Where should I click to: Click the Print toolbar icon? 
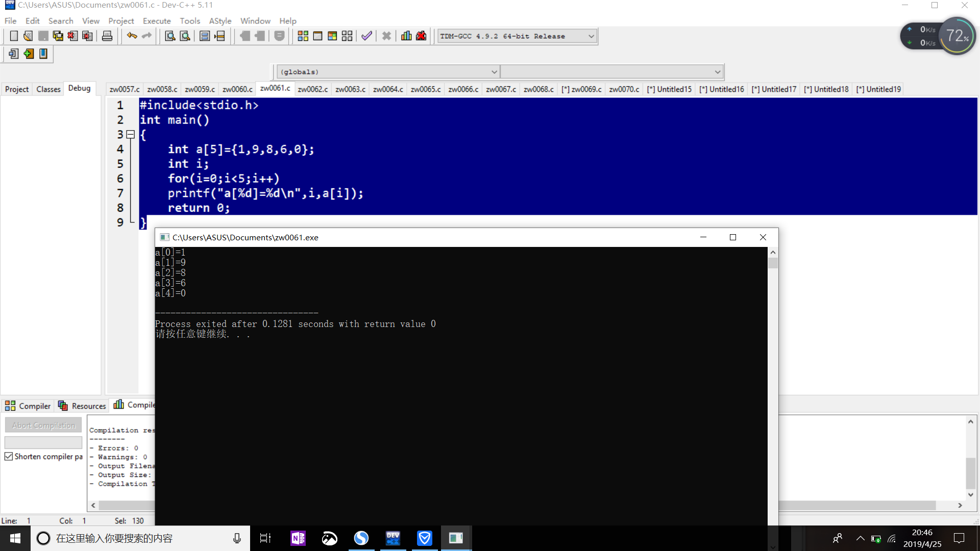(107, 36)
